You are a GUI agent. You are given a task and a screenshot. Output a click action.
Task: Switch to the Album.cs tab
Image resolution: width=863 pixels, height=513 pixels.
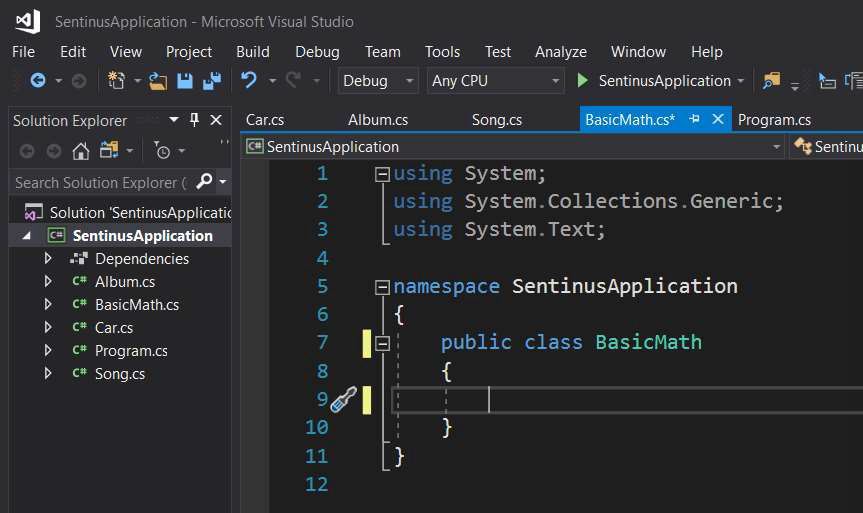pyautogui.click(x=378, y=120)
